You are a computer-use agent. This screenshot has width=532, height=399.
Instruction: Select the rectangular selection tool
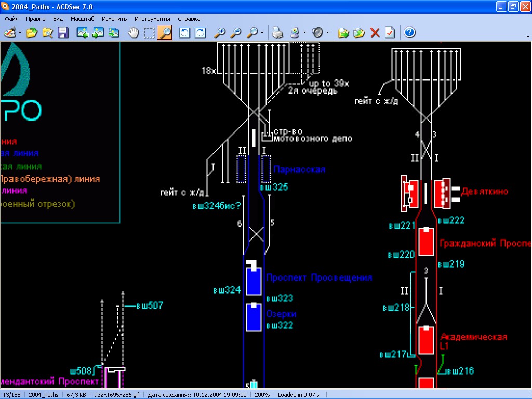coord(149,33)
